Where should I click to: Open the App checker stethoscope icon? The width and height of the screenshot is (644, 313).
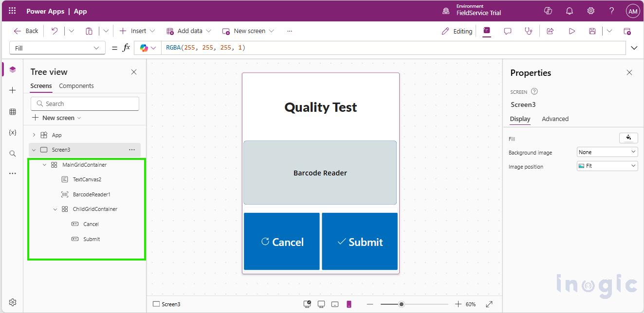coord(529,31)
